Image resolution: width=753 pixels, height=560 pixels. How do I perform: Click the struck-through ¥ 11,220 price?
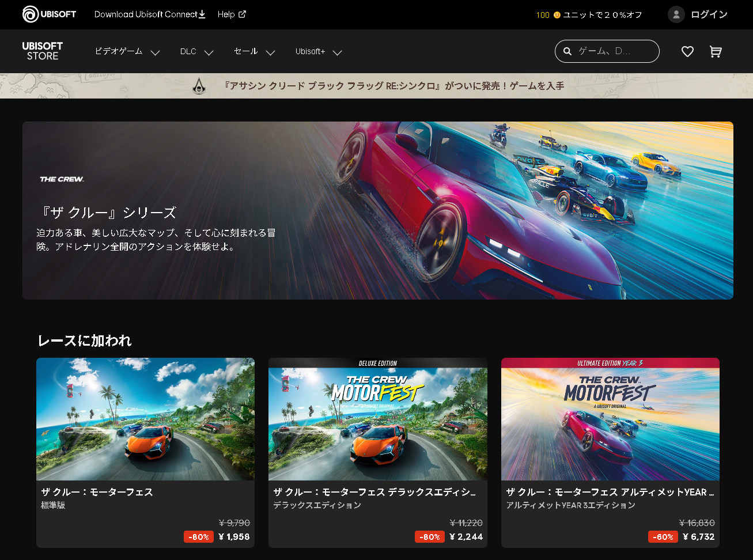(x=466, y=523)
